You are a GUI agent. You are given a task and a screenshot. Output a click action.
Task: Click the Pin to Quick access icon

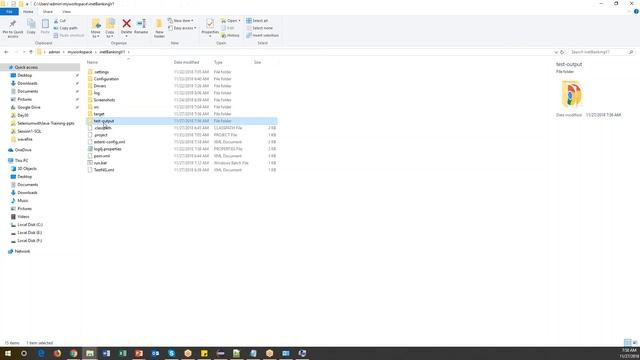pyautogui.click(x=13, y=24)
